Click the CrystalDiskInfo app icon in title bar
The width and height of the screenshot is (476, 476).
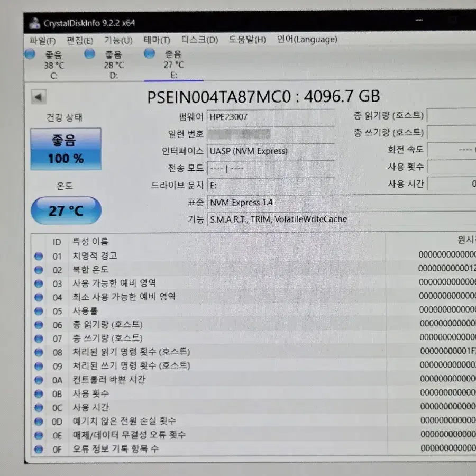point(34,23)
